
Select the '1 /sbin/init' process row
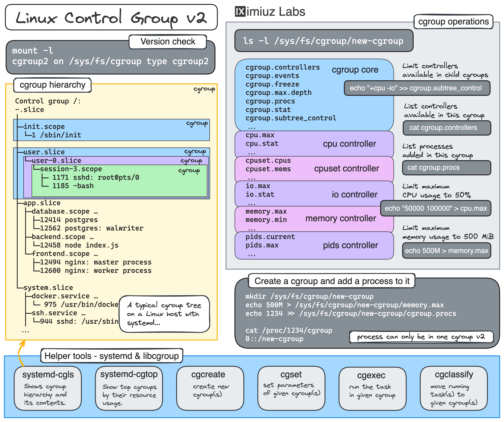click(56, 135)
